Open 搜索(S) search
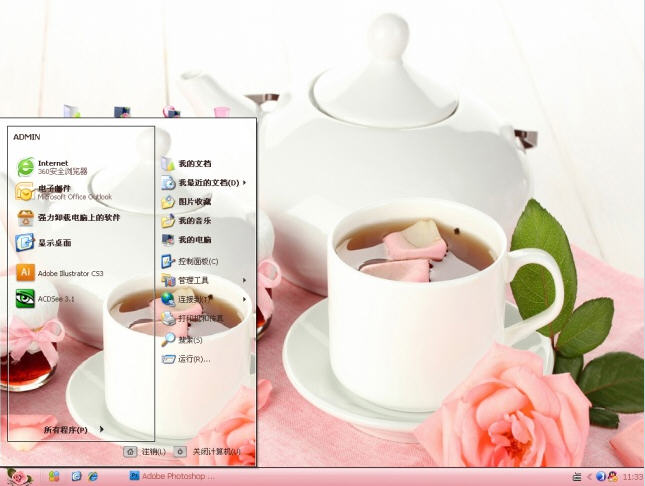 point(182,340)
